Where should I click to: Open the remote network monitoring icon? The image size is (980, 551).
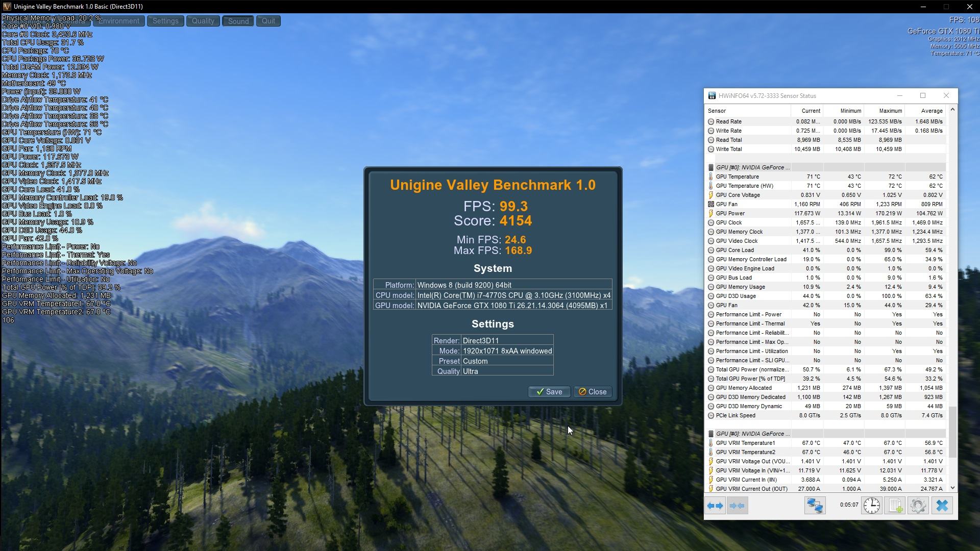pyautogui.click(x=815, y=506)
